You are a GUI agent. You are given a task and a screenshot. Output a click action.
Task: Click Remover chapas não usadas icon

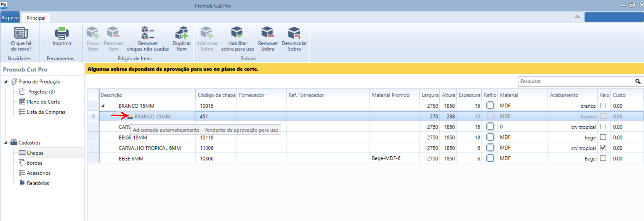pyautogui.click(x=147, y=33)
